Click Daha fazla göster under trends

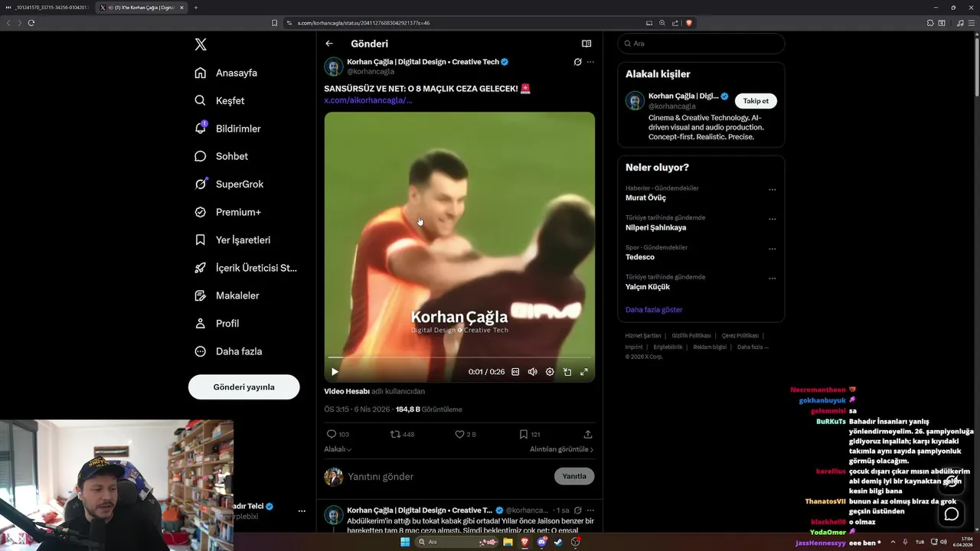pyautogui.click(x=654, y=310)
